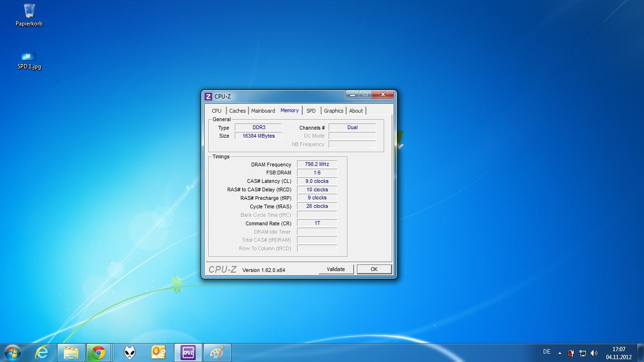Open the Caches tab
Viewport: 644px width, 362px height.
(237, 111)
